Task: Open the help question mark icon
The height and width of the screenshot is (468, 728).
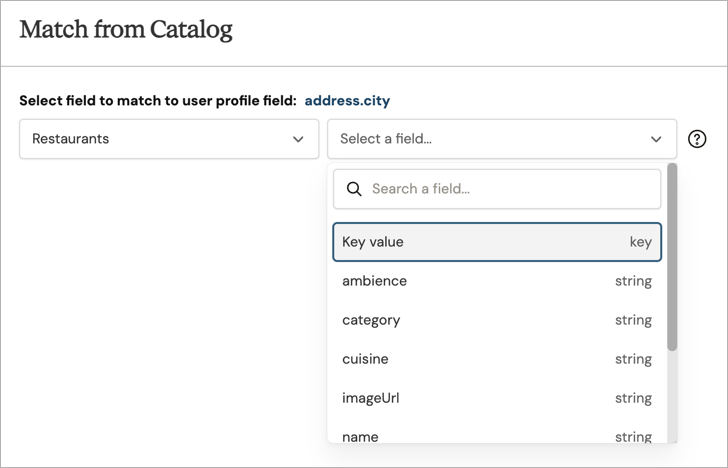Action: coord(697,139)
